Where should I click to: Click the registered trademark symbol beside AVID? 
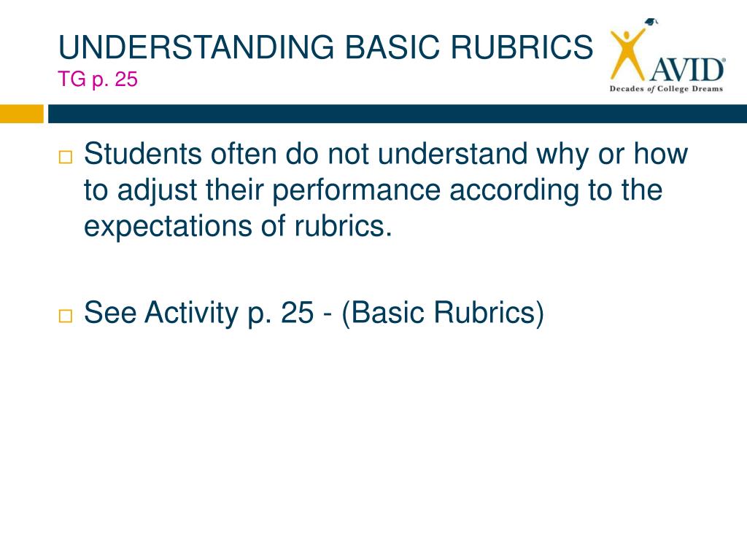[x=724, y=60]
